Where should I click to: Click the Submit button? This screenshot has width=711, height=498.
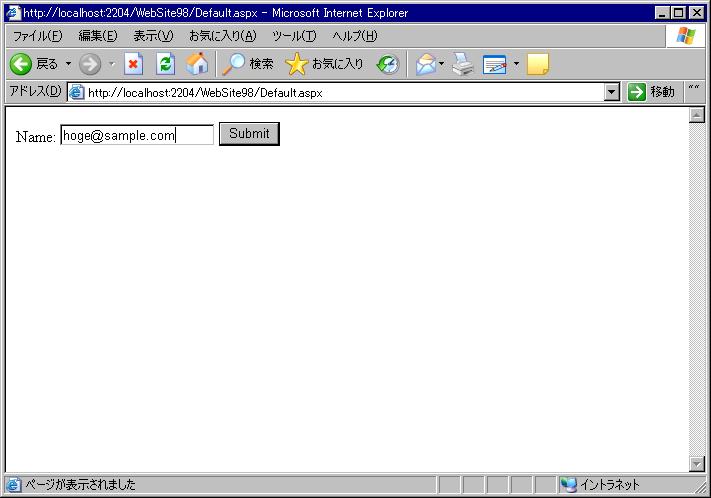tap(249, 134)
